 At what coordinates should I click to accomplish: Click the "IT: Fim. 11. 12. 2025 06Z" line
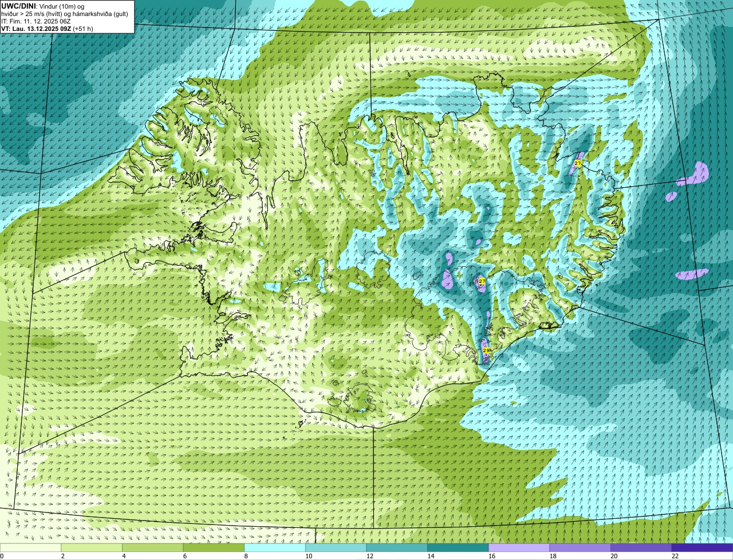pyautogui.click(x=36, y=21)
